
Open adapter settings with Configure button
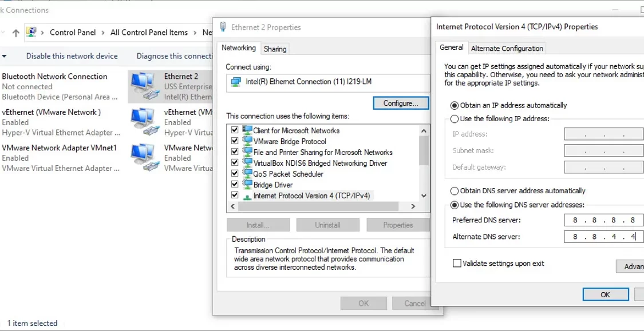[401, 103]
